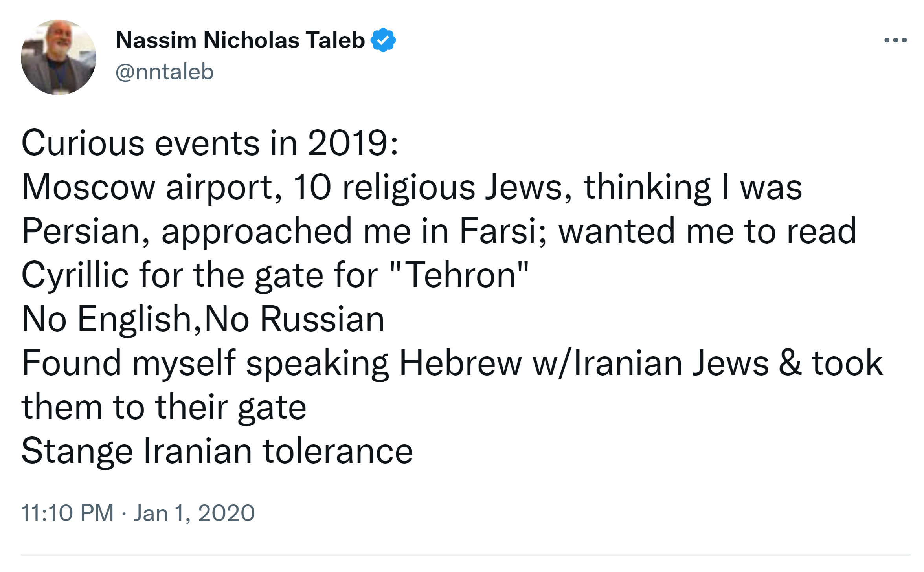Click the display name Nassim Nicholas Taleb
Viewport: 924px width, 572px height.
click(240, 40)
